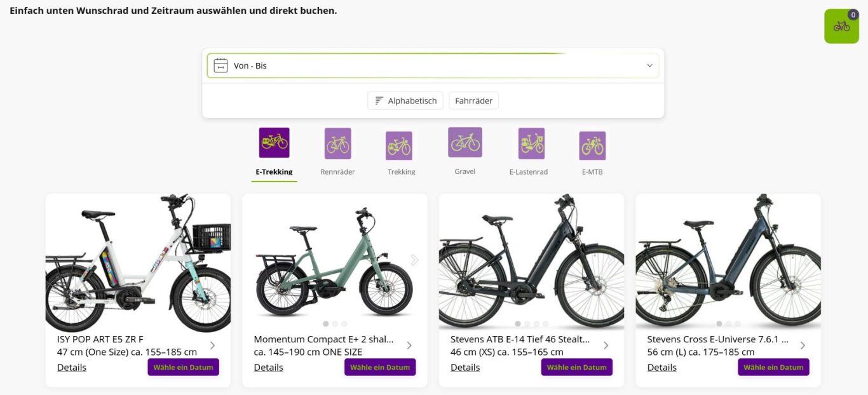Pick the Trekking bike category icon
Image resolution: width=868 pixels, height=395 pixels.
click(x=398, y=145)
